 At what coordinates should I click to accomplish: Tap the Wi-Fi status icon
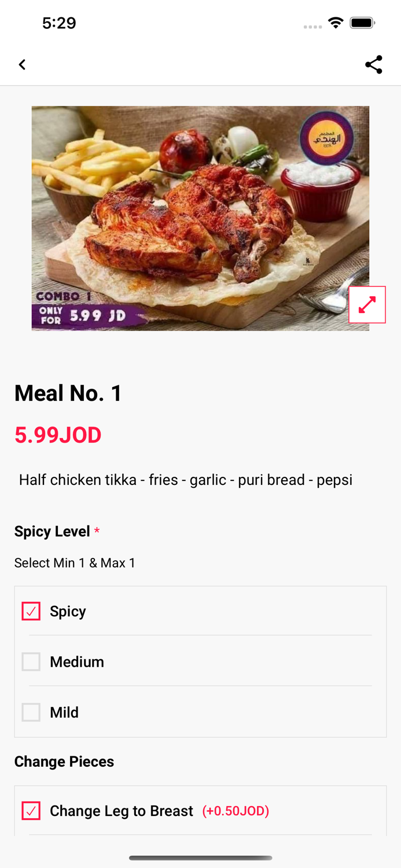335,23
